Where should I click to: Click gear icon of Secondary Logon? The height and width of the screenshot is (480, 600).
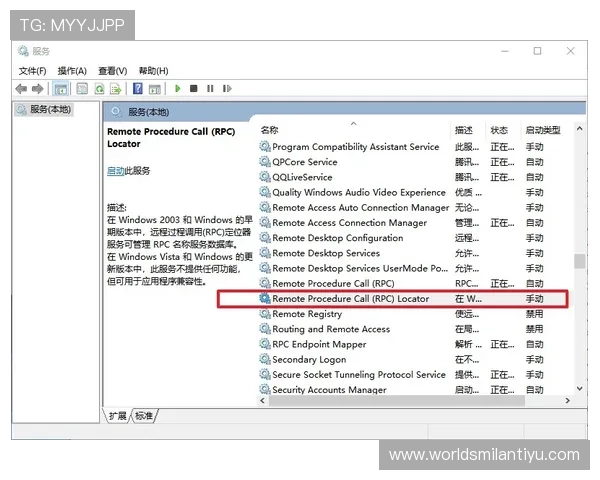[x=265, y=359]
